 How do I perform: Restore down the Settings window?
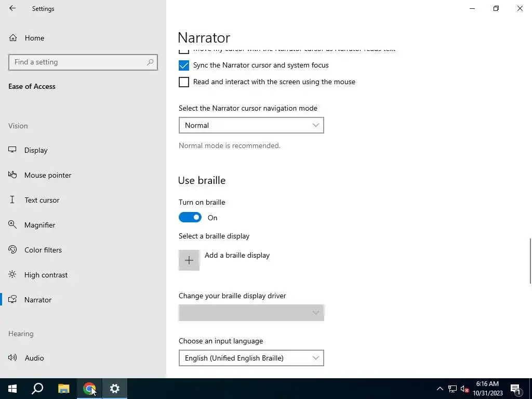tap(496, 8)
